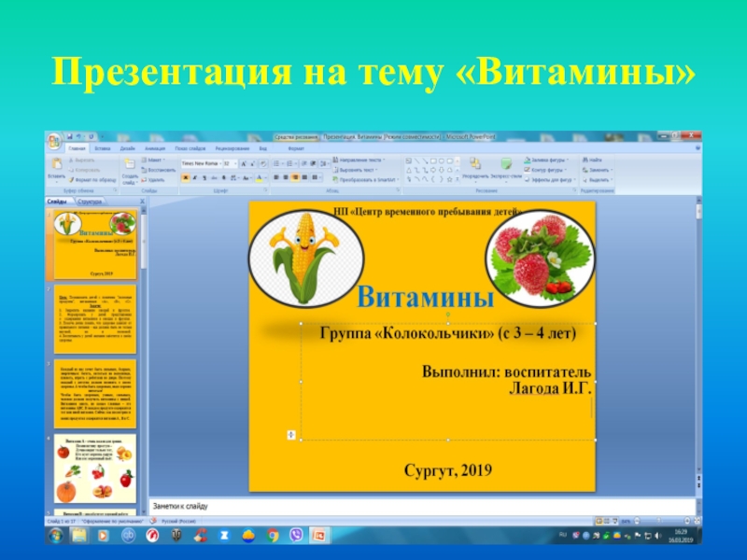Click in Заметки к слайду notes field
Image resolution: width=747 pixels, height=560 pixels.
pyautogui.click(x=422, y=506)
